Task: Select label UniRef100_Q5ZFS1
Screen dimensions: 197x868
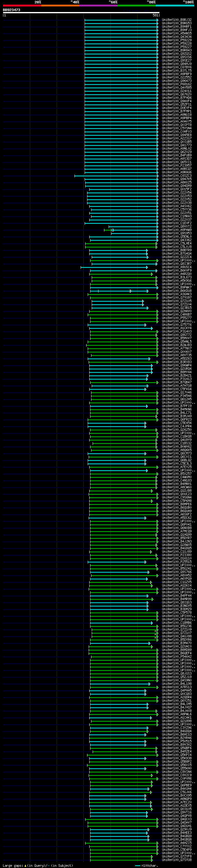Action: [176, 104]
